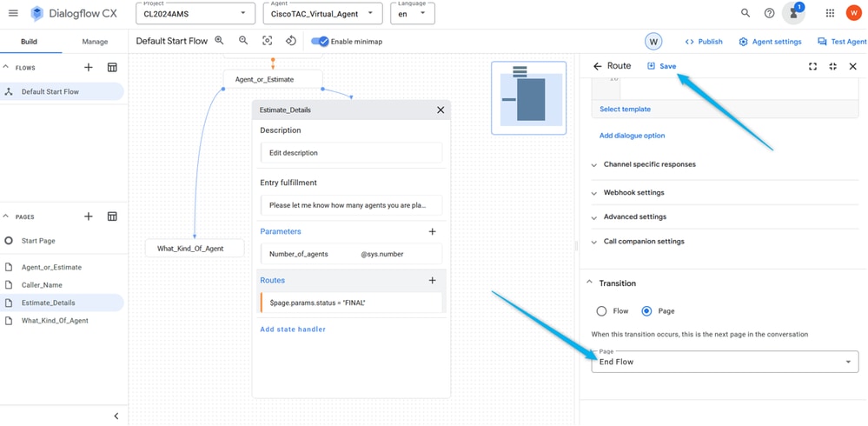
Task: Select the Flow radio button
Action: tap(601, 311)
